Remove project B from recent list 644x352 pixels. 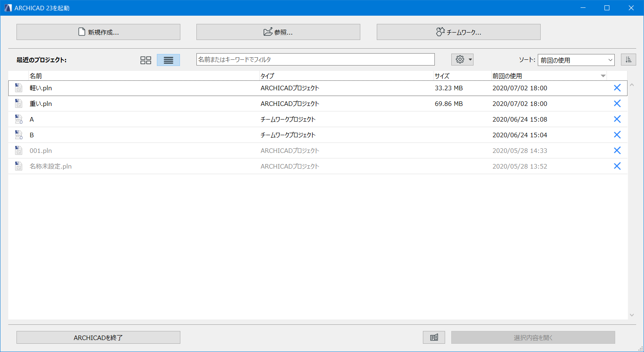point(617,135)
